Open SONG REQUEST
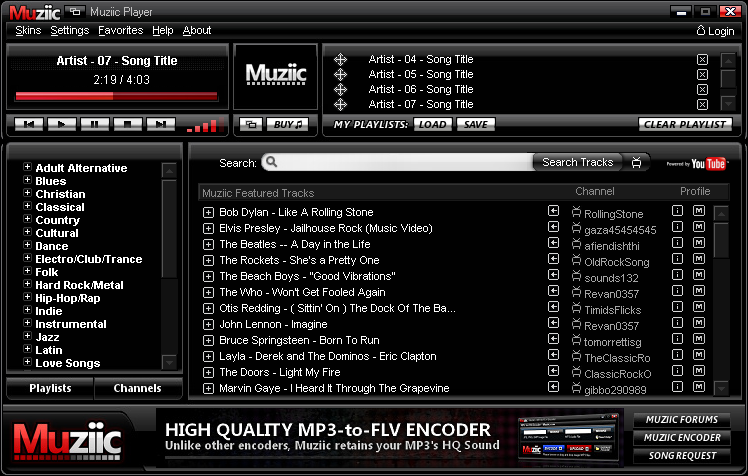The height and width of the screenshot is (476, 748). (x=682, y=456)
